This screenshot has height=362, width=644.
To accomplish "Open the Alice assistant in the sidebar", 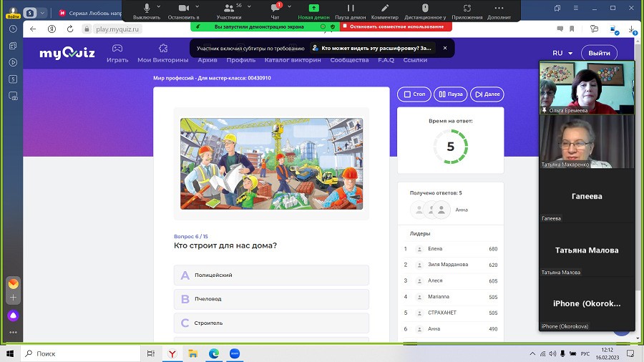I will point(13,315).
